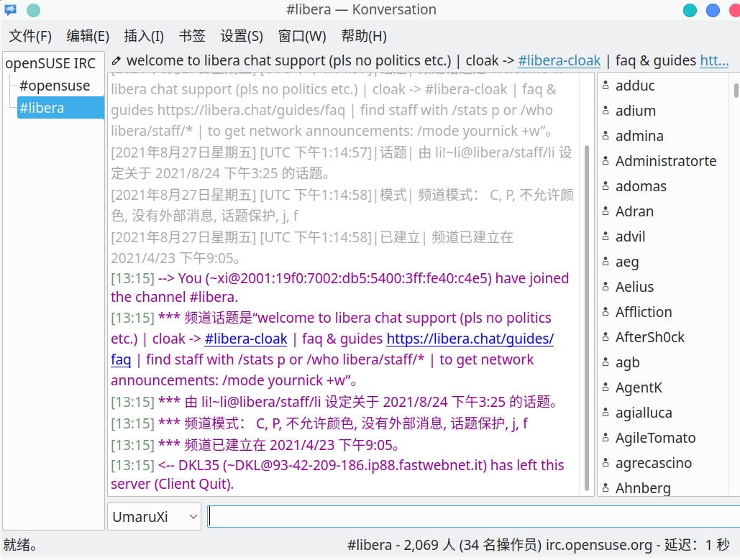This screenshot has height=560, width=740.
Task: Click the 就绪。 status bar text
Action: click(x=20, y=545)
